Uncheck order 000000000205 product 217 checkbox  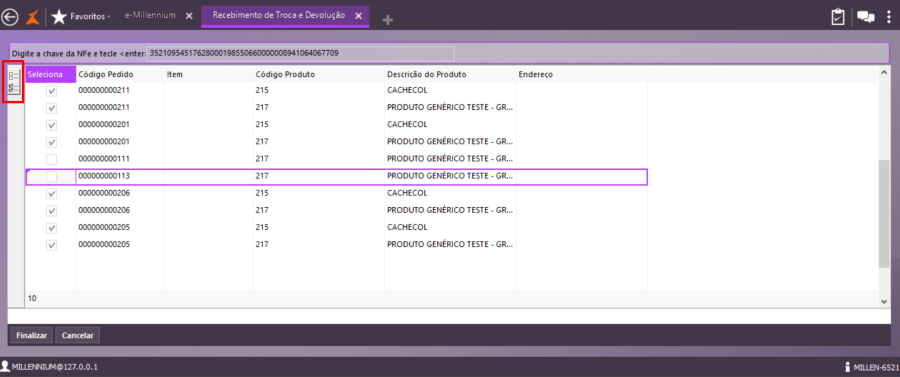click(x=52, y=246)
